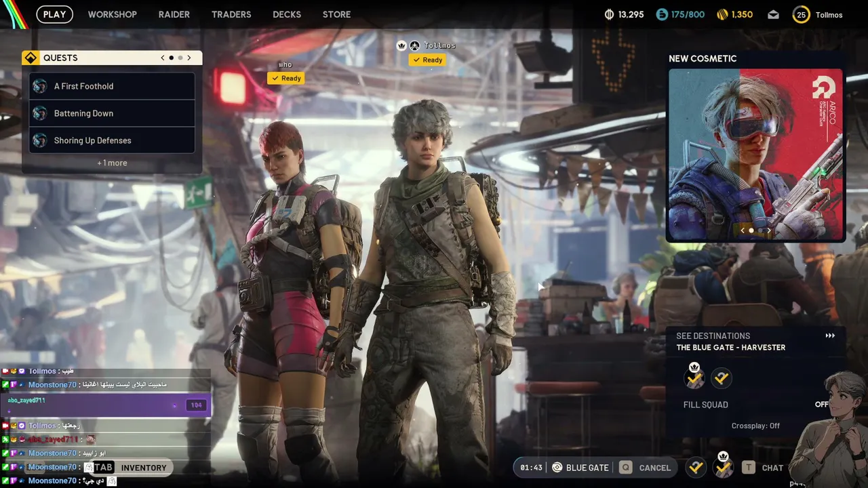Click the 104 badge in stream chat
Screen dimensions: 868x488
coord(196,405)
